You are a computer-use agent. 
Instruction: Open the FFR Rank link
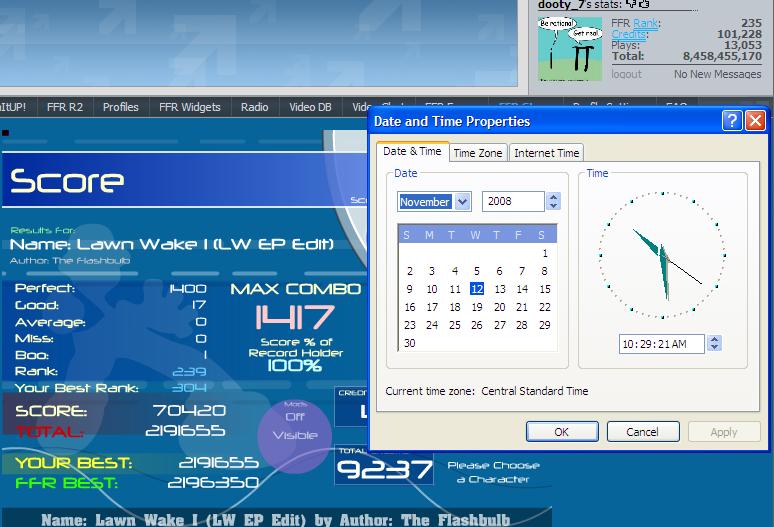coord(645,23)
